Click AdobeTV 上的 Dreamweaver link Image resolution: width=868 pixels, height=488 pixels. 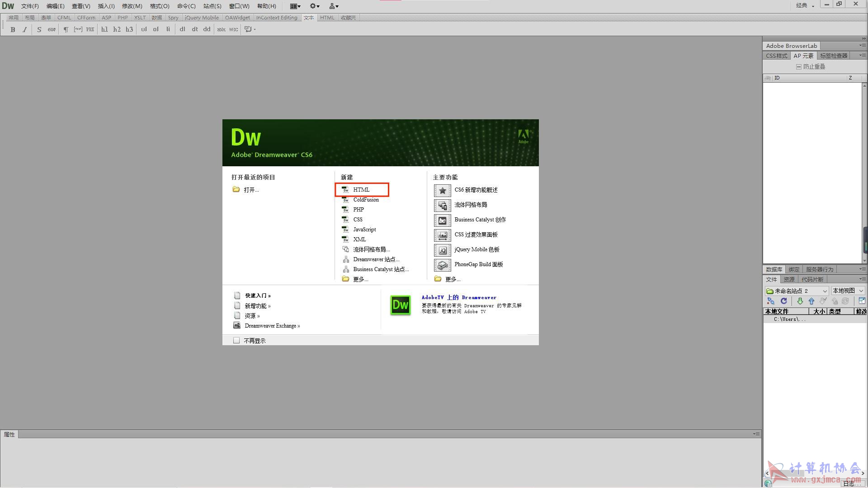point(459,297)
